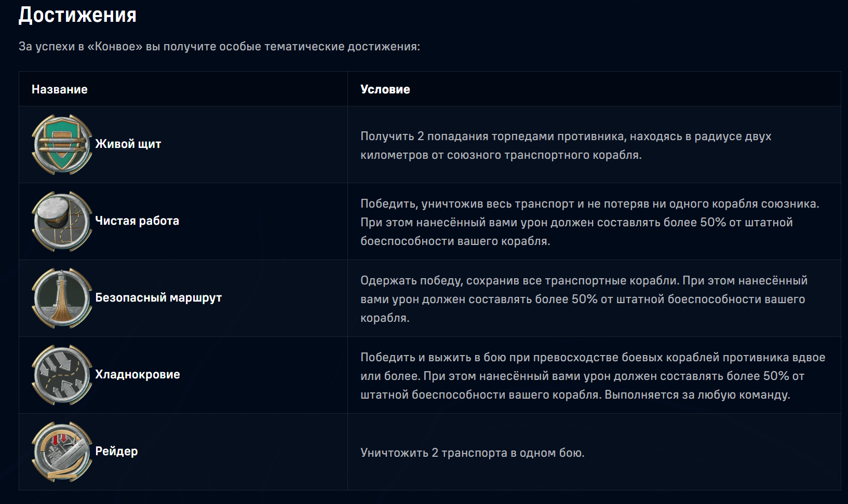Click the Уничтожить 2 транспорта condition
This screenshot has height=504, width=848.
point(473,453)
